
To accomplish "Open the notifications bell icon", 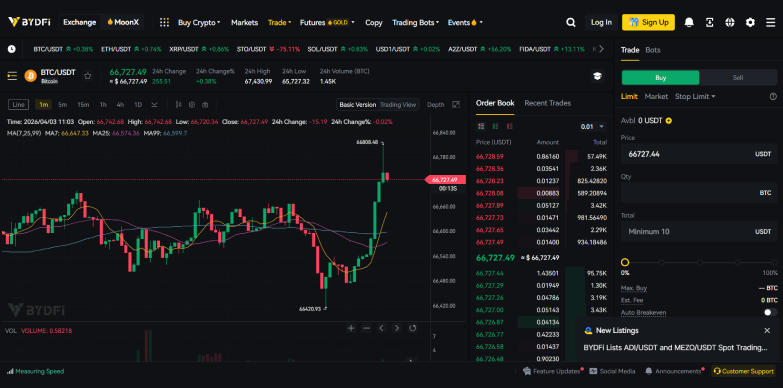I will pos(689,22).
